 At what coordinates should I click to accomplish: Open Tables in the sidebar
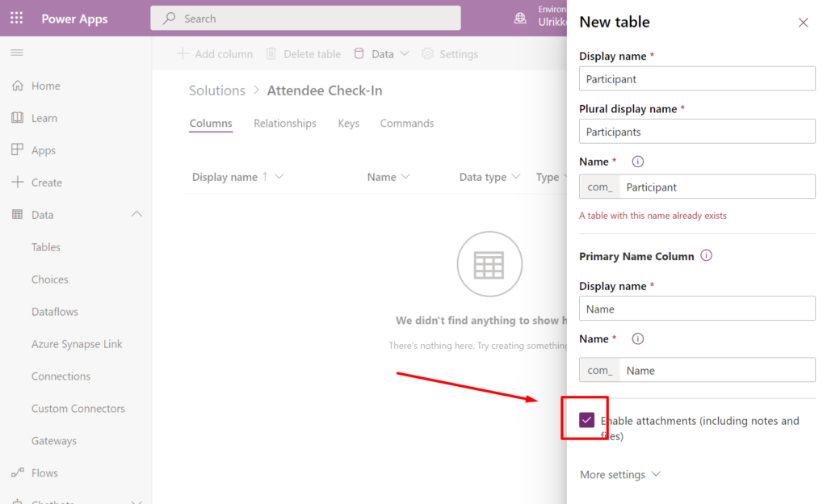tap(46, 246)
